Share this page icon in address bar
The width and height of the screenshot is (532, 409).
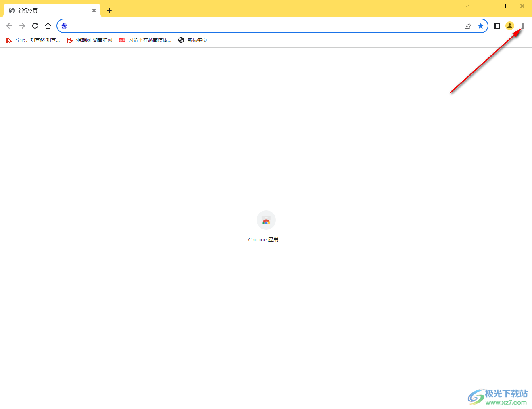468,26
